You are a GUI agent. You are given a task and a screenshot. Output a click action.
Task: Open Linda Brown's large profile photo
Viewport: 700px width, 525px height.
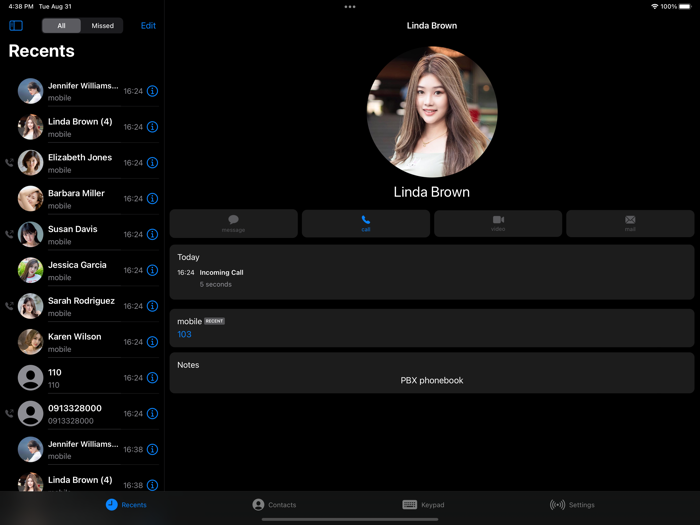tap(432, 112)
